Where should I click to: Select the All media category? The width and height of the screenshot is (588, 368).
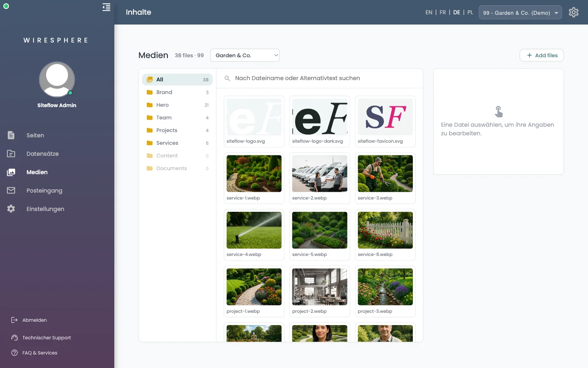coord(177,80)
